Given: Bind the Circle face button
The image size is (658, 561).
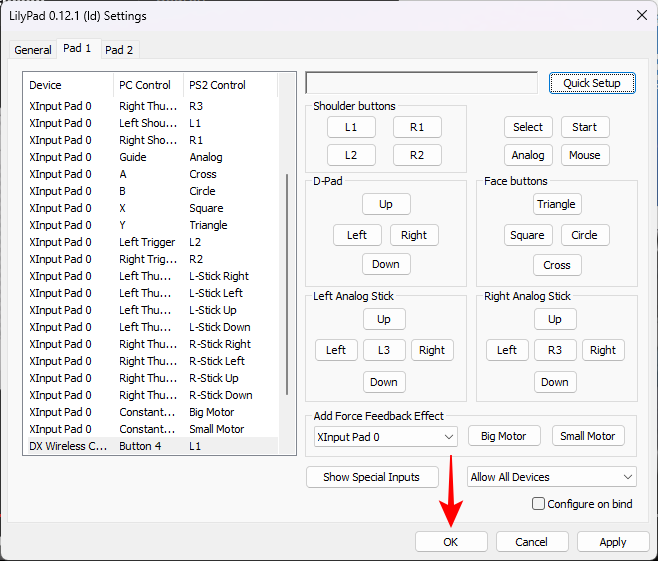Looking at the screenshot, I should tap(585, 235).
